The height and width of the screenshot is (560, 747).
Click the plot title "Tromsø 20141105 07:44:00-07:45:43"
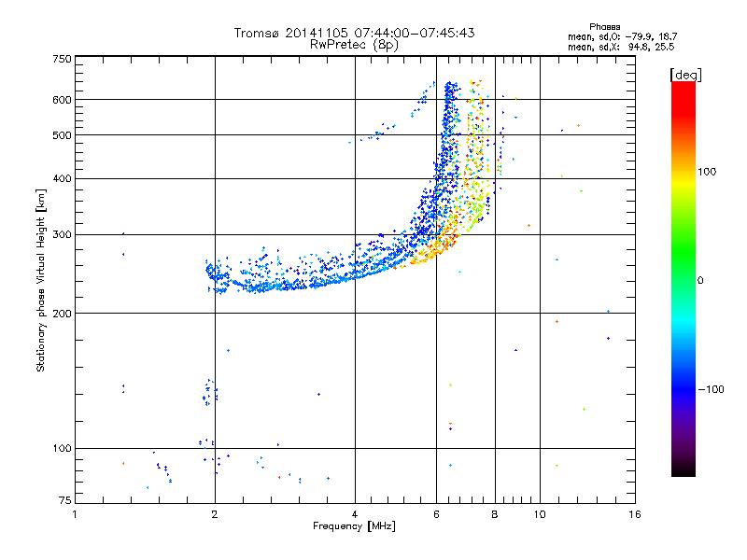354,33
